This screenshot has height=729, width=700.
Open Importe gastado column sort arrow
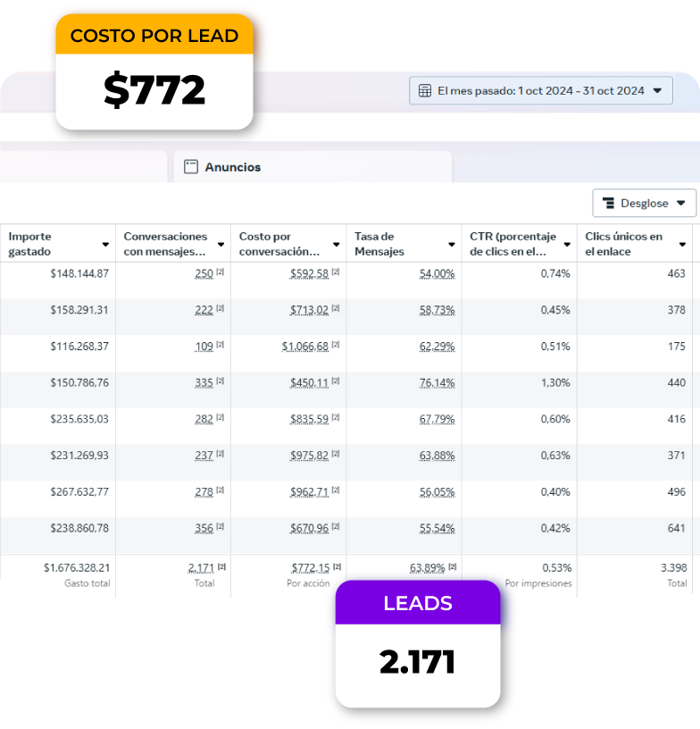tap(105, 244)
